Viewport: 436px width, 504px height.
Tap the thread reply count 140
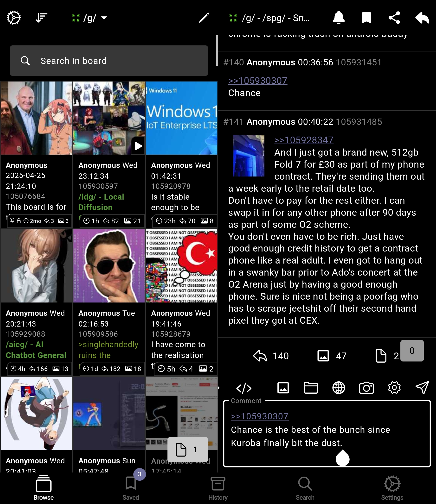click(271, 356)
